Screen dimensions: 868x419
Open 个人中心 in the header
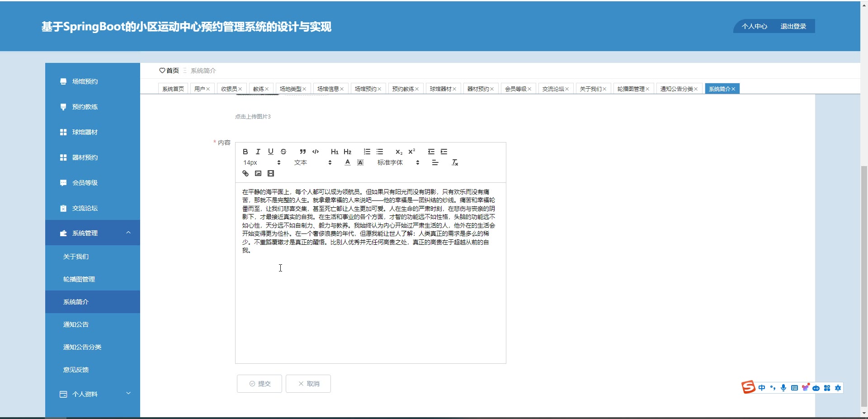pyautogui.click(x=755, y=26)
